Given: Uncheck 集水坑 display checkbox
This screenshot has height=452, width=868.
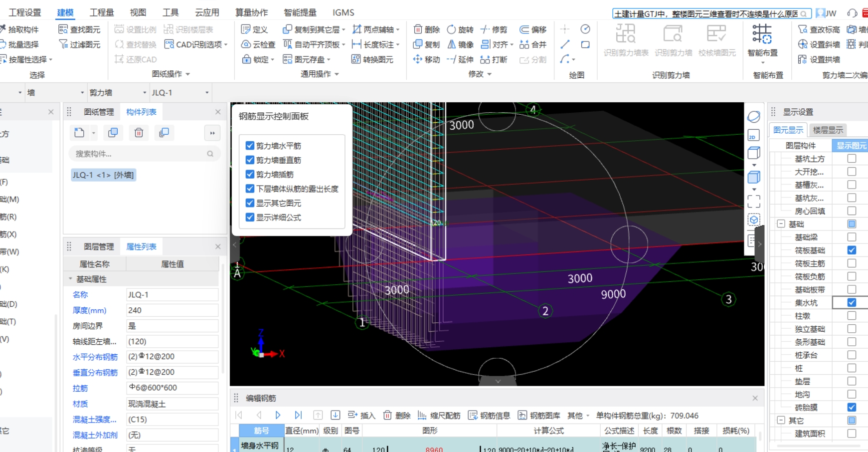Looking at the screenshot, I should click(x=852, y=302).
